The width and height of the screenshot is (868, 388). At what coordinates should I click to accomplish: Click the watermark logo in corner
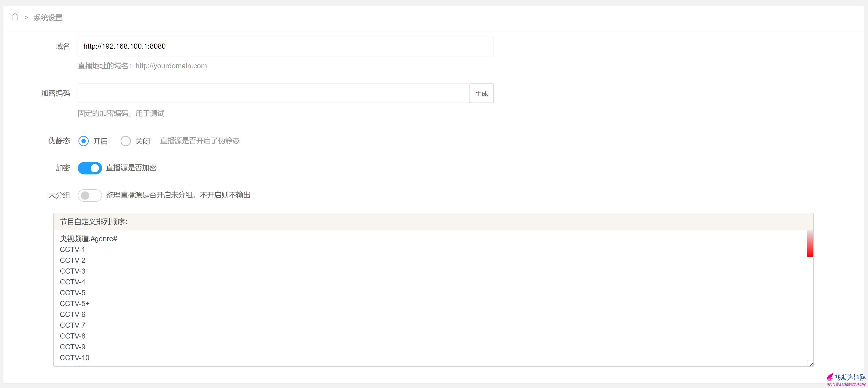pos(846,379)
